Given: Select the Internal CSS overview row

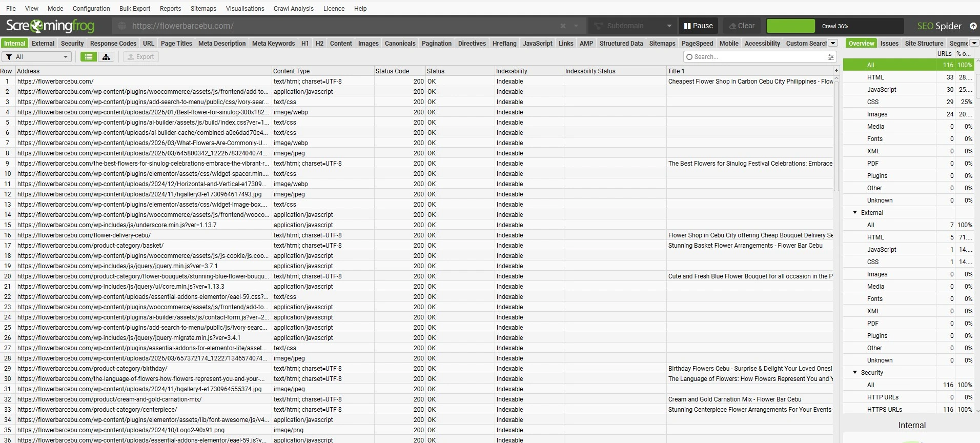Looking at the screenshot, I should click(908, 102).
